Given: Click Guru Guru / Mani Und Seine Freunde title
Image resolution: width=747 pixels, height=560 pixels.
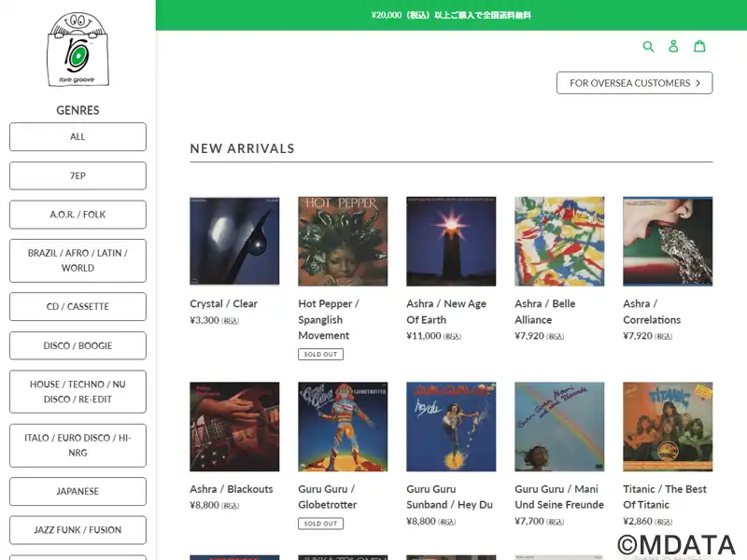Looking at the screenshot, I should [559, 497].
